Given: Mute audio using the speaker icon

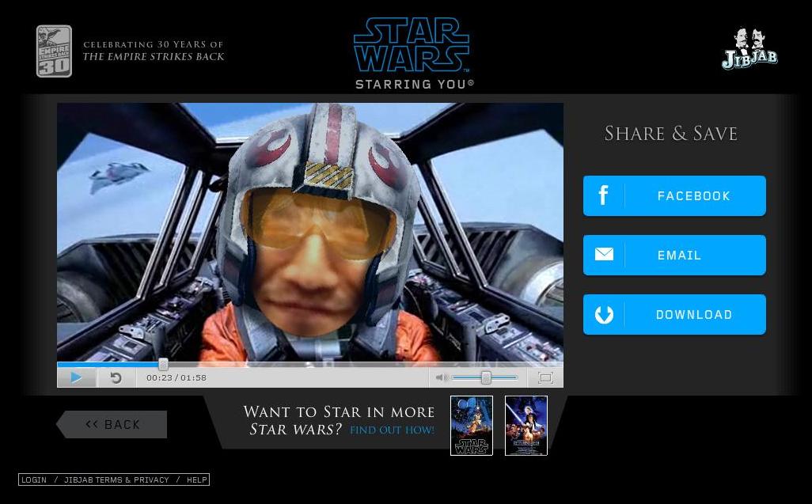Looking at the screenshot, I should click(x=441, y=377).
